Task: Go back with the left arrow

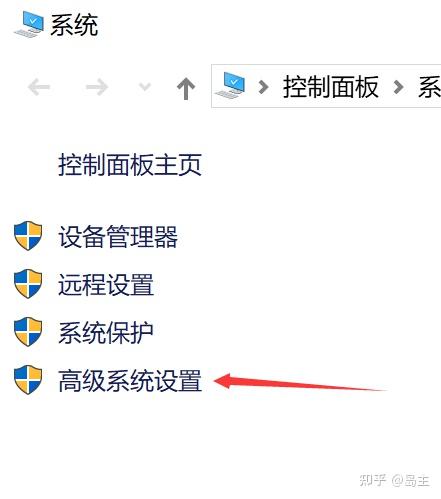Action: 39,87
